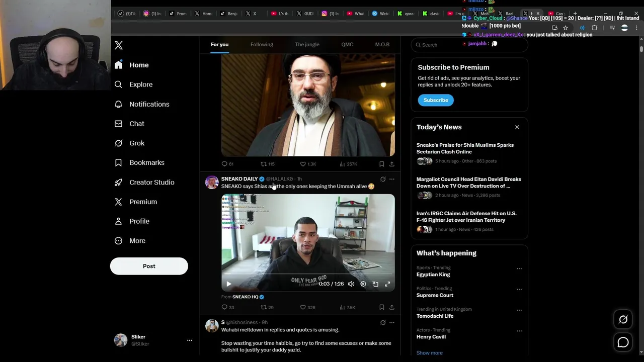Image resolution: width=644 pixels, height=362 pixels.
Task: Open the Egyptian King trending topic
Action: pyautogui.click(x=433, y=275)
